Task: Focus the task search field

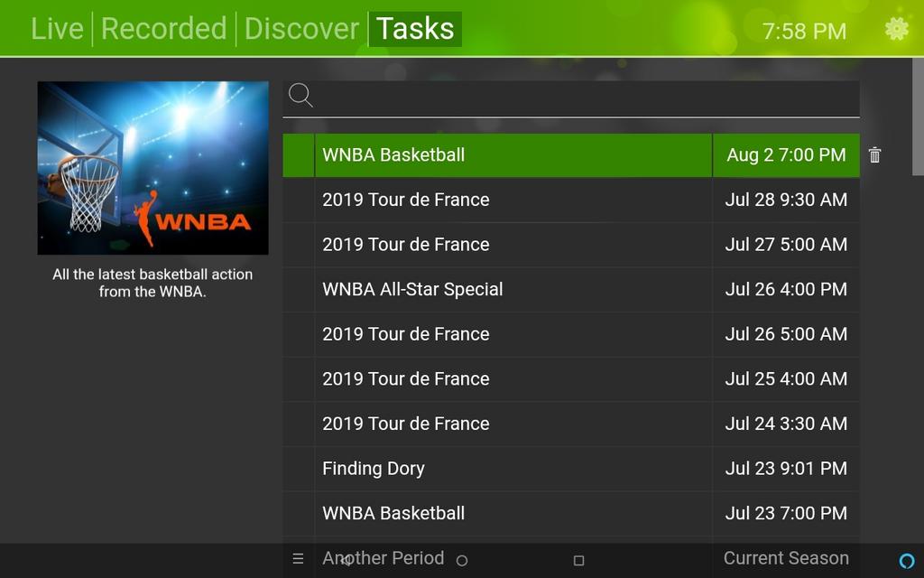Action: coord(571,98)
